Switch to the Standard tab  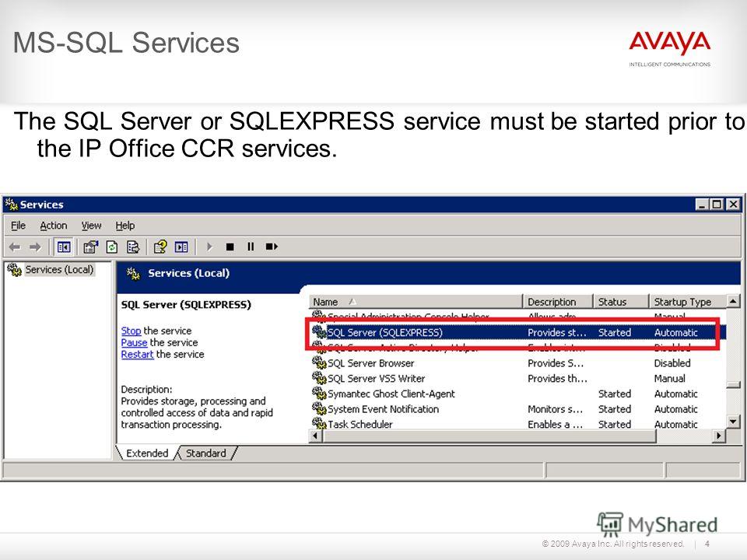(x=205, y=453)
